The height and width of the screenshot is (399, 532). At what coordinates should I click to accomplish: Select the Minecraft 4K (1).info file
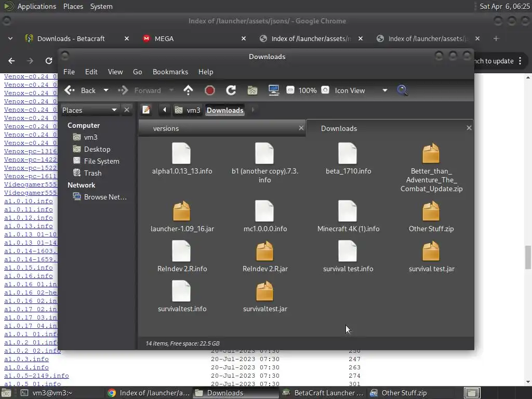(348, 216)
